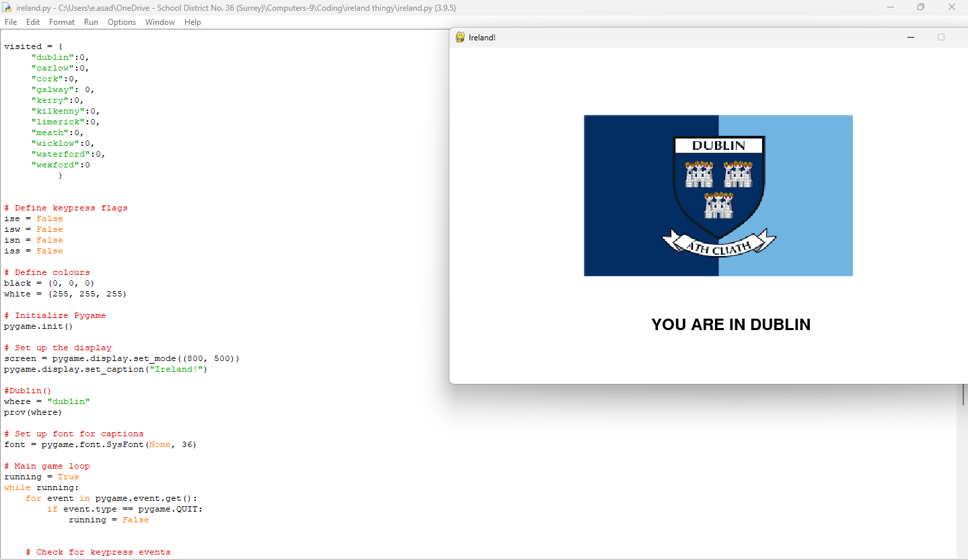Click the "waterford":0 dictionary entry

pos(69,154)
